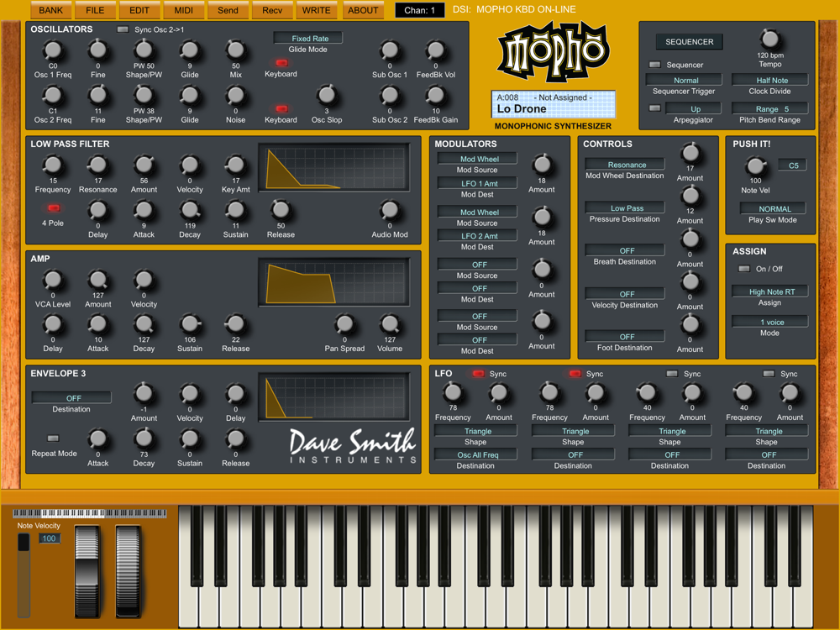Screen dimensions: 840x630
Task: Click the High Note RT Assign selector
Action: 769,292
